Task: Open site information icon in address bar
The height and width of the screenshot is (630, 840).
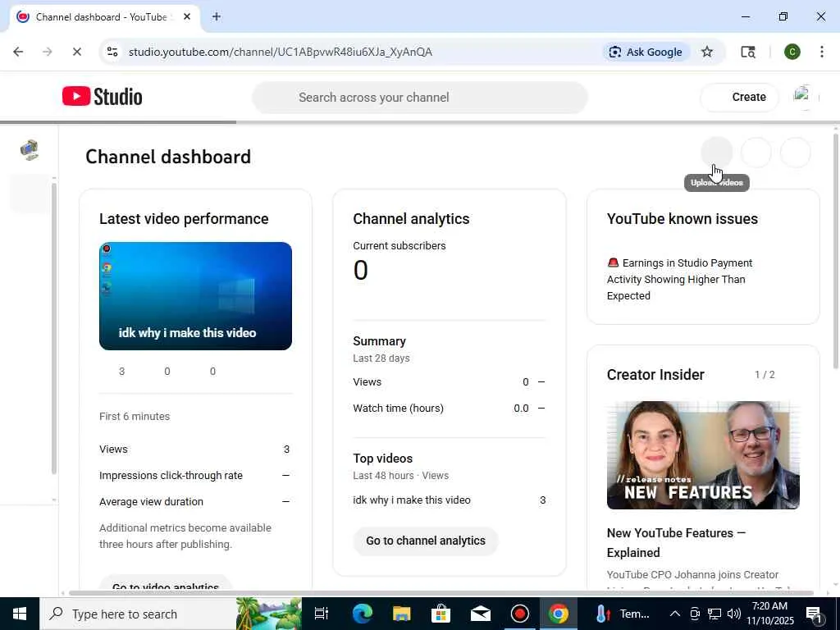Action: point(112,52)
